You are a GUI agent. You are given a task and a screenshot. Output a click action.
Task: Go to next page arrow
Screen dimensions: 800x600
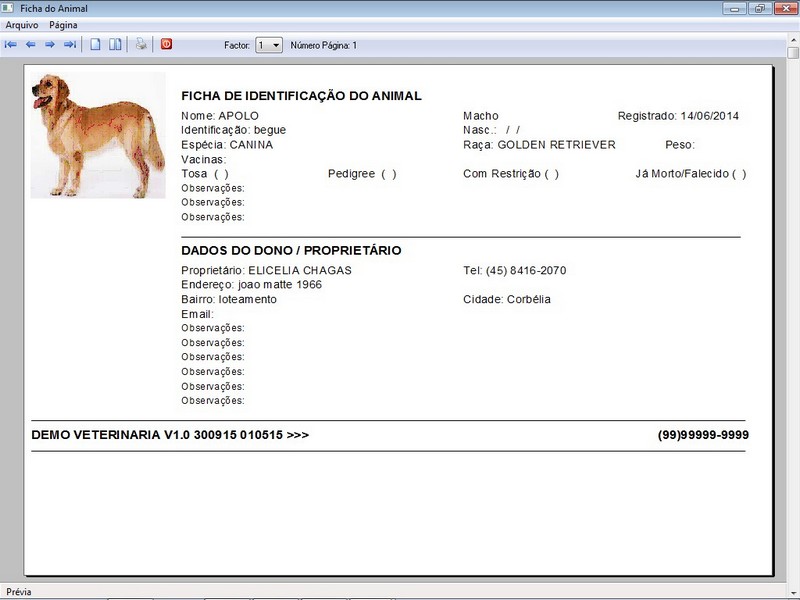coord(49,45)
